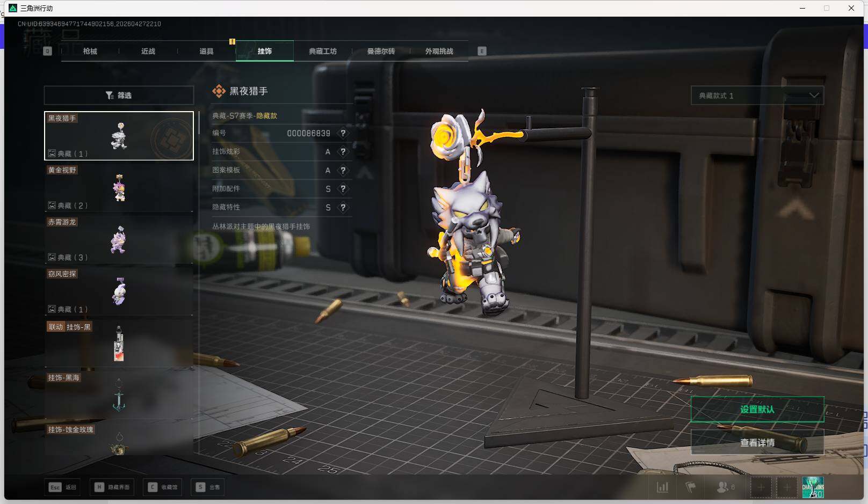Click the help icon for 附加配件
The image size is (868, 504).
(x=343, y=189)
